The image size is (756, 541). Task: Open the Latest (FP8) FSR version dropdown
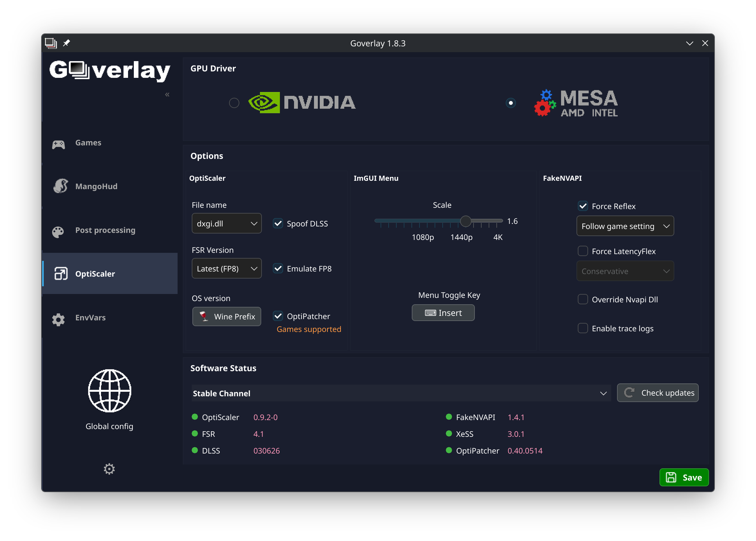pyautogui.click(x=226, y=268)
